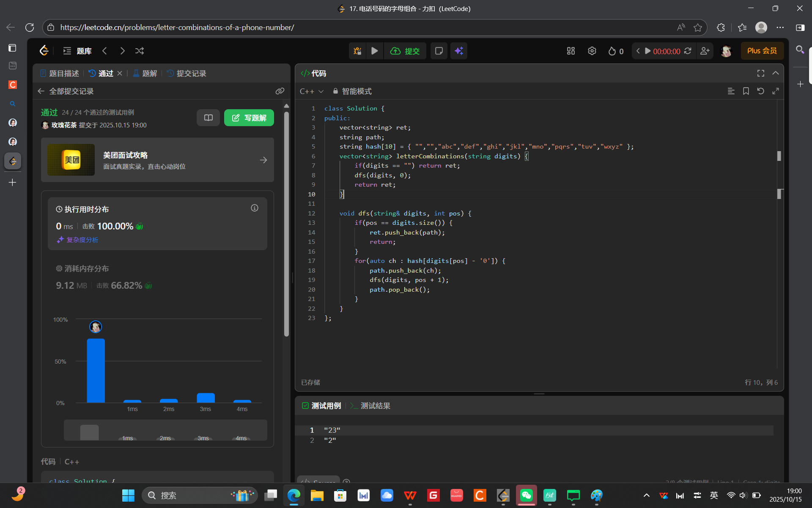Open the debug icon in toolbar
The width and height of the screenshot is (812, 508).
357,51
